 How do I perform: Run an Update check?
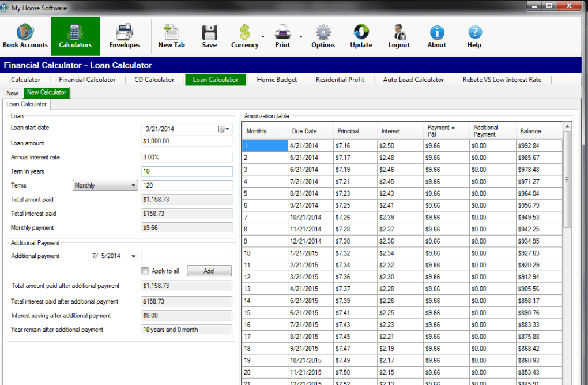click(x=360, y=36)
